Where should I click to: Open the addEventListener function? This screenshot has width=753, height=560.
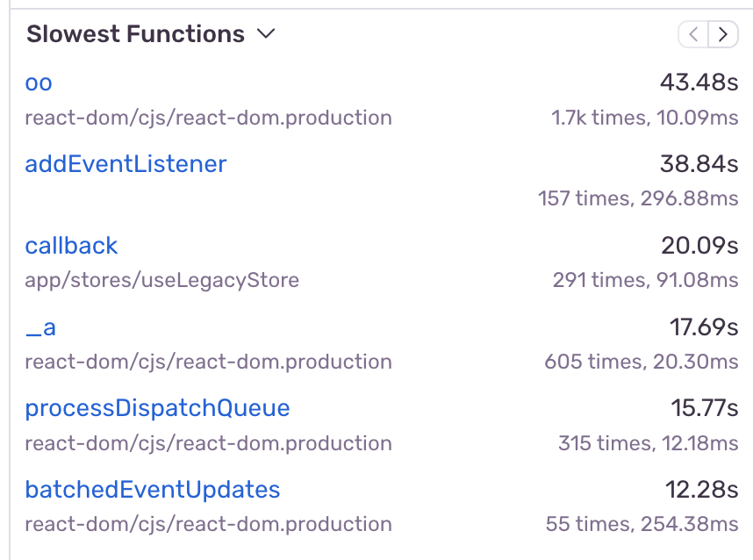[x=125, y=163]
